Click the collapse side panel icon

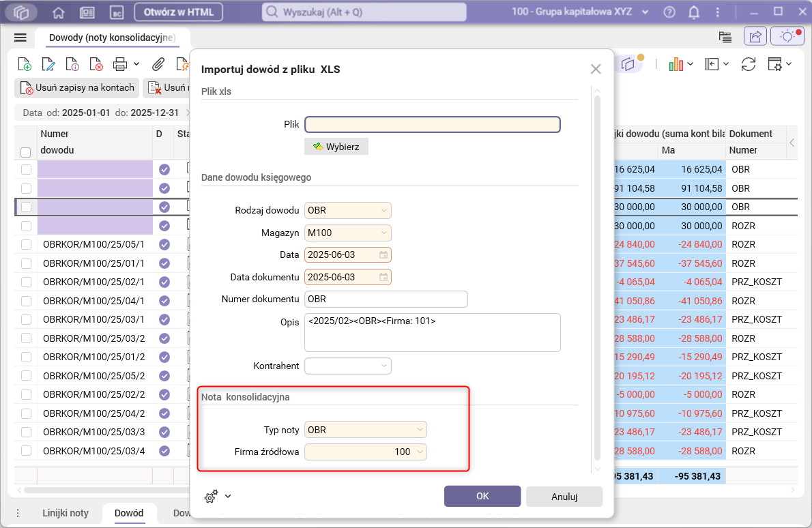coord(712,64)
